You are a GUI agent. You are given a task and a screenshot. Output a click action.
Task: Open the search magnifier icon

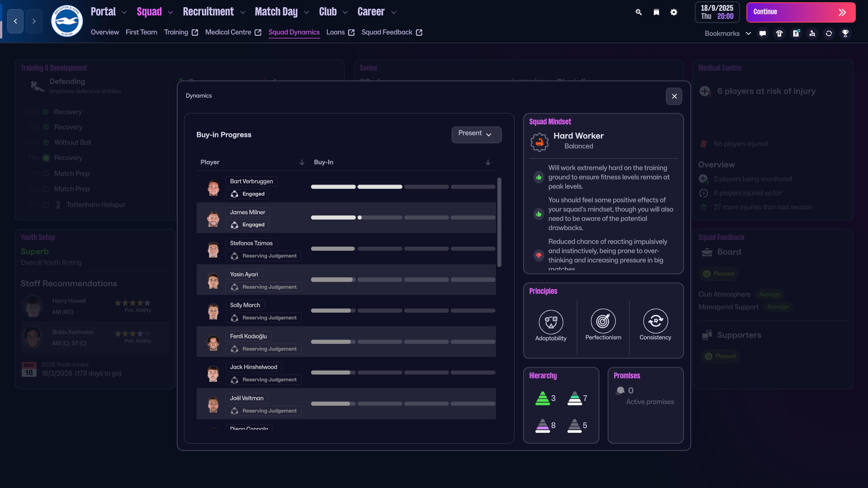[x=639, y=12]
